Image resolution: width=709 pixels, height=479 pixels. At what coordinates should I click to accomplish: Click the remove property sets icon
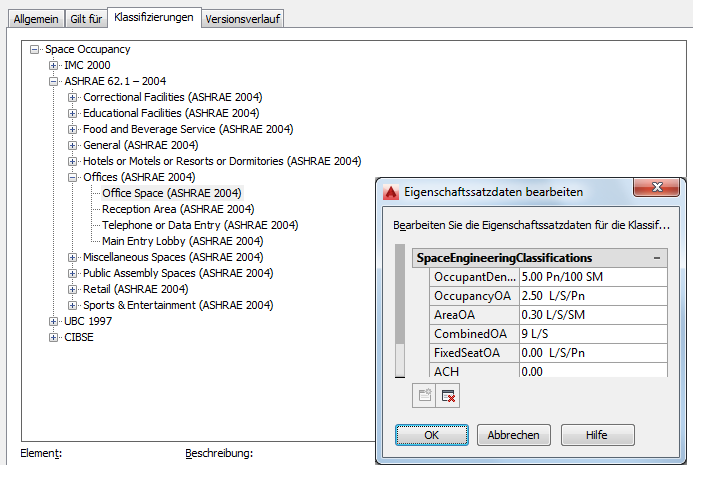click(448, 396)
